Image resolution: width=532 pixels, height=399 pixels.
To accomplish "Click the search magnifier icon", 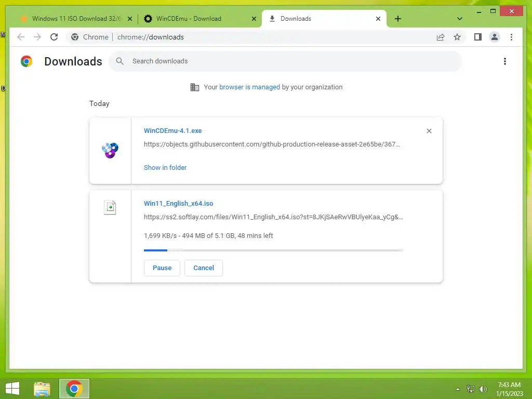I will 119,61.
